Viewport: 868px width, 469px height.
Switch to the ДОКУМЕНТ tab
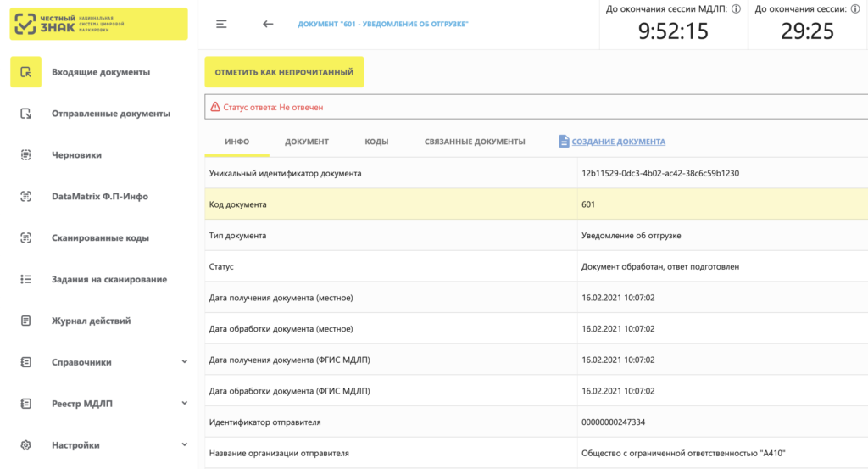click(x=306, y=142)
